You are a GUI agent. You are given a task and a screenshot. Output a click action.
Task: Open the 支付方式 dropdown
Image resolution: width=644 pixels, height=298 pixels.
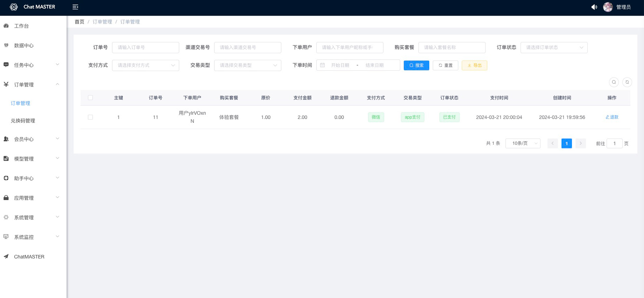pyautogui.click(x=146, y=65)
